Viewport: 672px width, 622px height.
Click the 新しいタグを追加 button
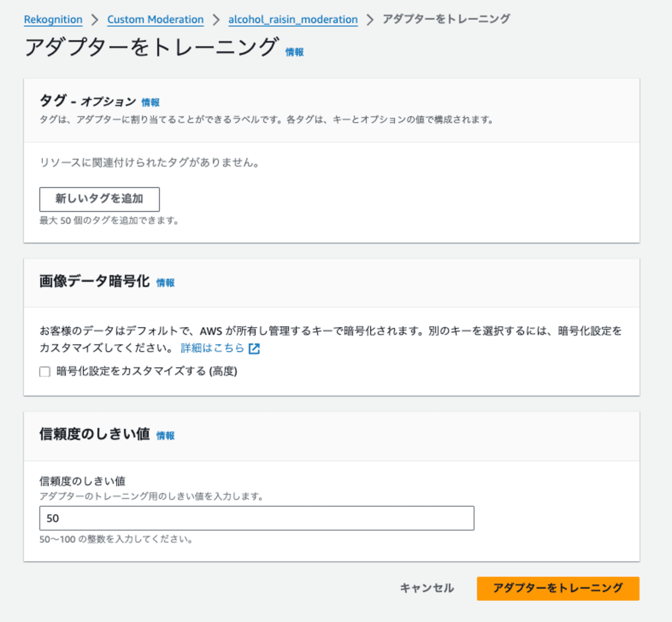click(x=99, y=198)
